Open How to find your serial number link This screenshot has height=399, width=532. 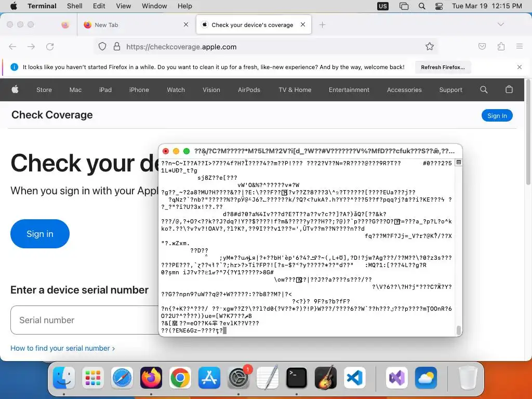click(x=62, y=348)
